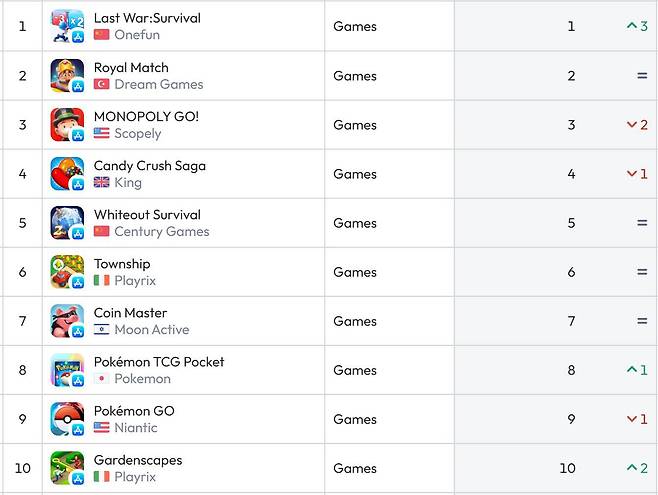Click the Royal Match app icon

click(x=67, y=76)
